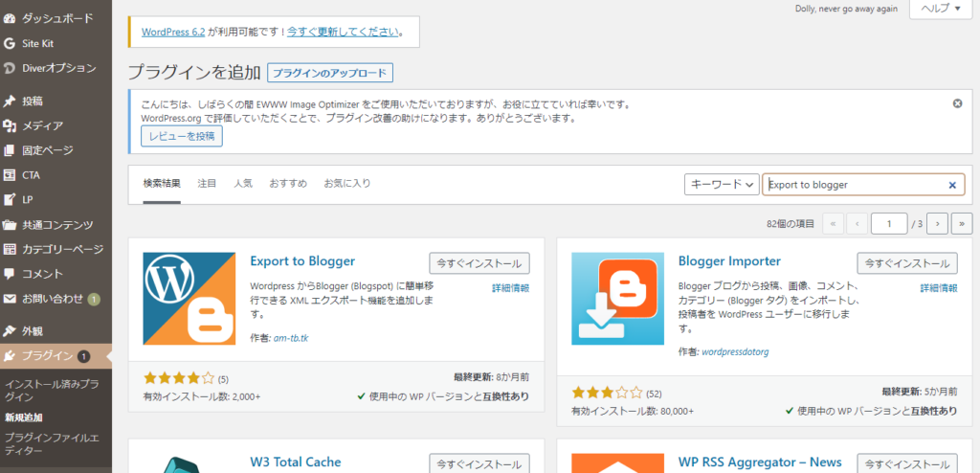Expand the Help panel dropdown
This screenshot has width=980, height=473.
(x=935, y=8)
